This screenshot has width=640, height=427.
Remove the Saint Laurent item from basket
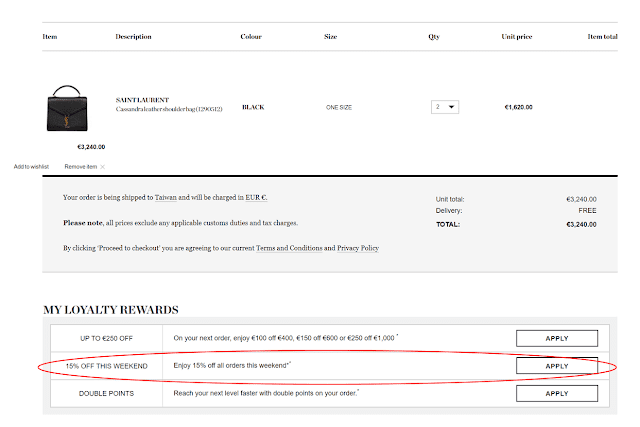coord(81,167)
